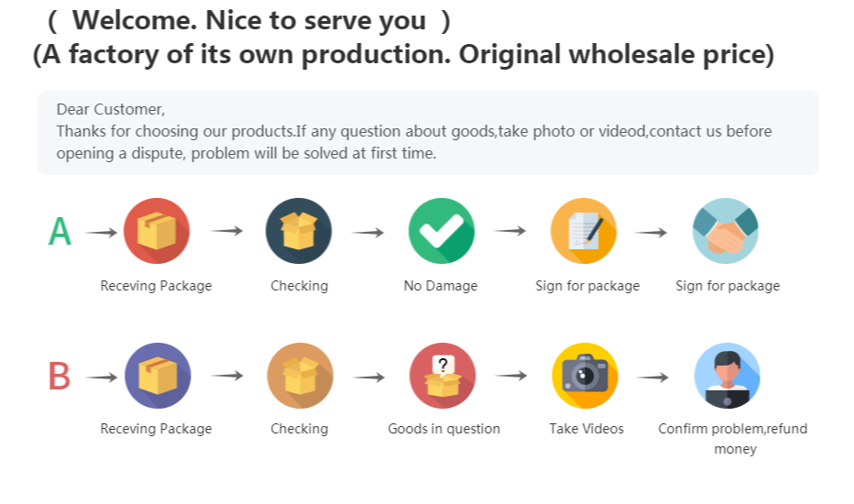Screen dimensions: 854x504
Task: Click the handshake icon in row A
Action: pos(726,231)
